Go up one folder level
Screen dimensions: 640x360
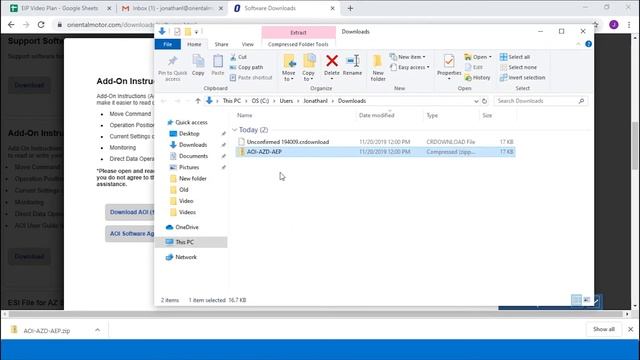pos(198,101)
